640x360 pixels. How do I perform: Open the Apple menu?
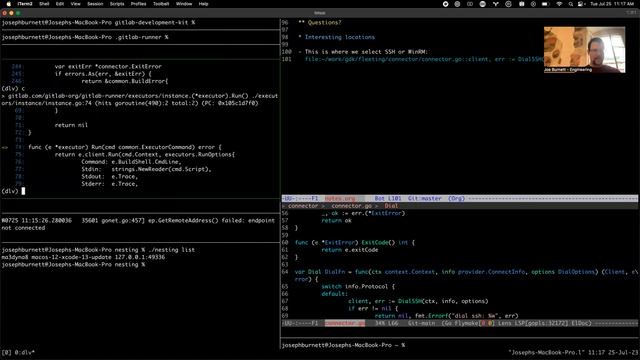coord(9,4)
